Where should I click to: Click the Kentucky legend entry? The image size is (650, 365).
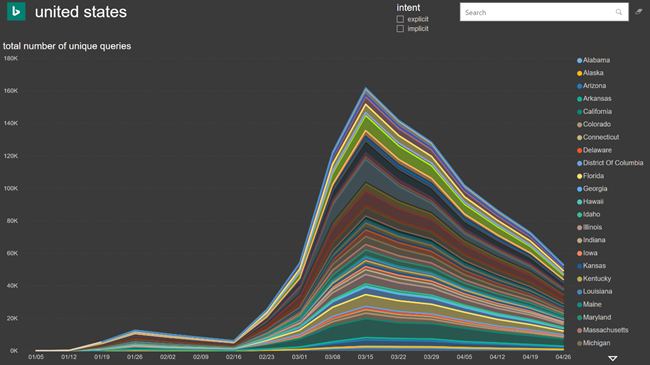pyautogui.click(x=594, y=279)
